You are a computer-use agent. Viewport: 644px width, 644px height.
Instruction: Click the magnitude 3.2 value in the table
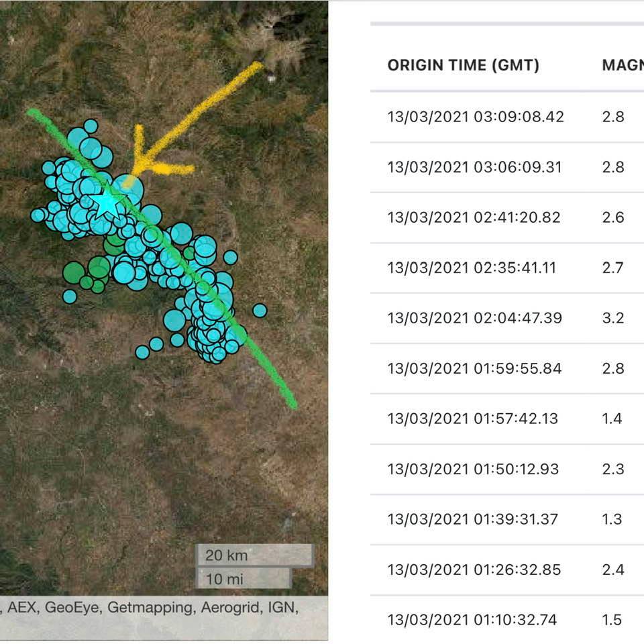(613, 318)
